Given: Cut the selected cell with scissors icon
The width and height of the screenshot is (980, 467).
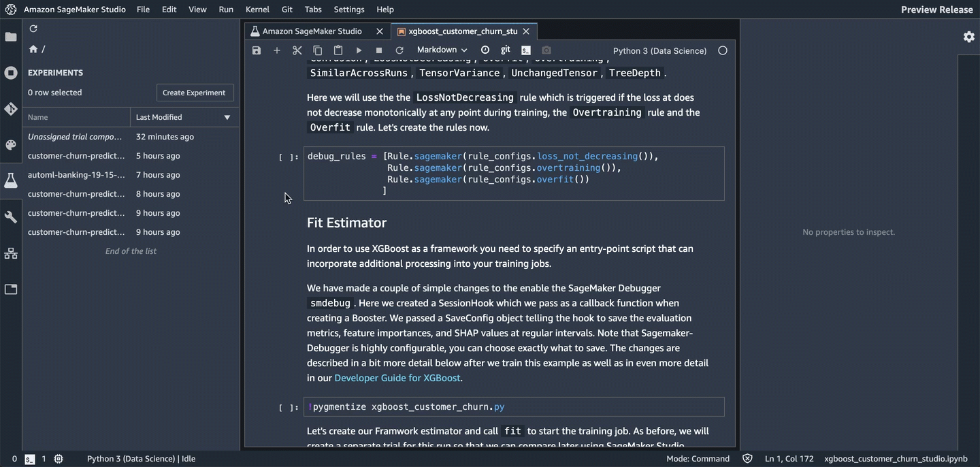Looking at the screenshot, I should click(x=297, y=50).
